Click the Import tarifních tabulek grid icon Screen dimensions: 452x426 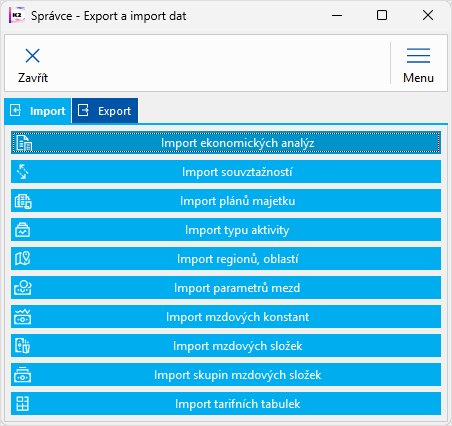tap(22, 404)
